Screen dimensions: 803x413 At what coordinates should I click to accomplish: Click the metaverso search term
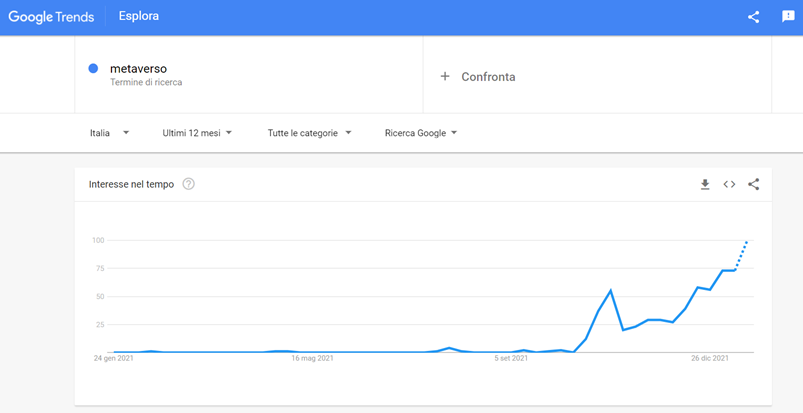tap(138, 68)
